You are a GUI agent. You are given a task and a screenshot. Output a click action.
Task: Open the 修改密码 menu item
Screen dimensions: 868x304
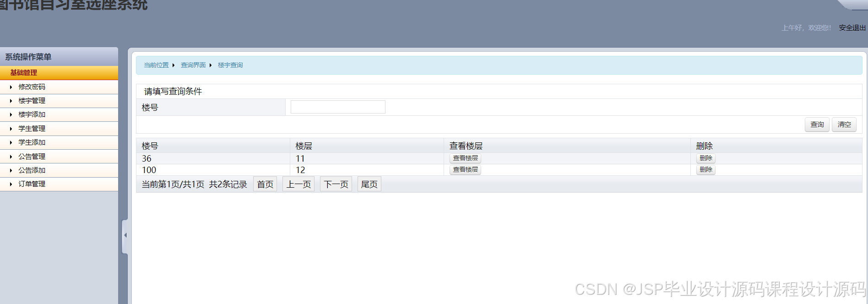point(59,87)
